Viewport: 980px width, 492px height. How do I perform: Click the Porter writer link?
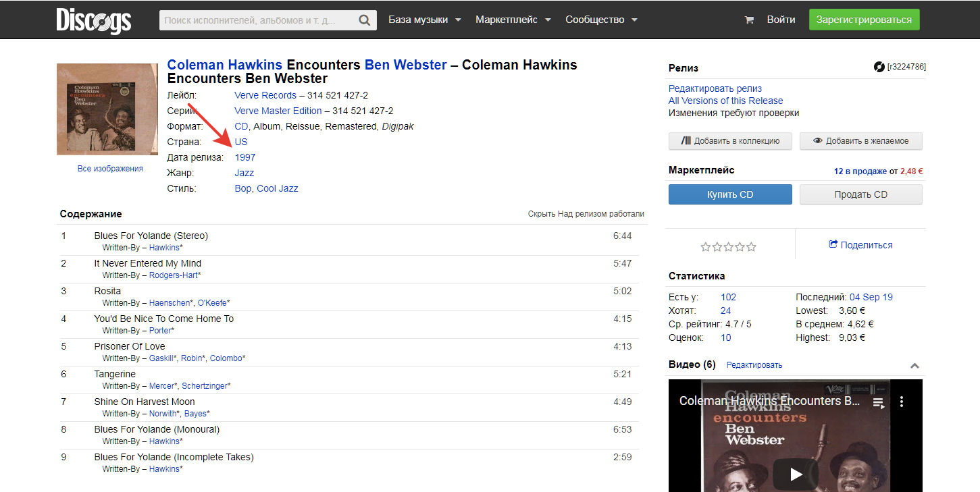pos(160,331)
